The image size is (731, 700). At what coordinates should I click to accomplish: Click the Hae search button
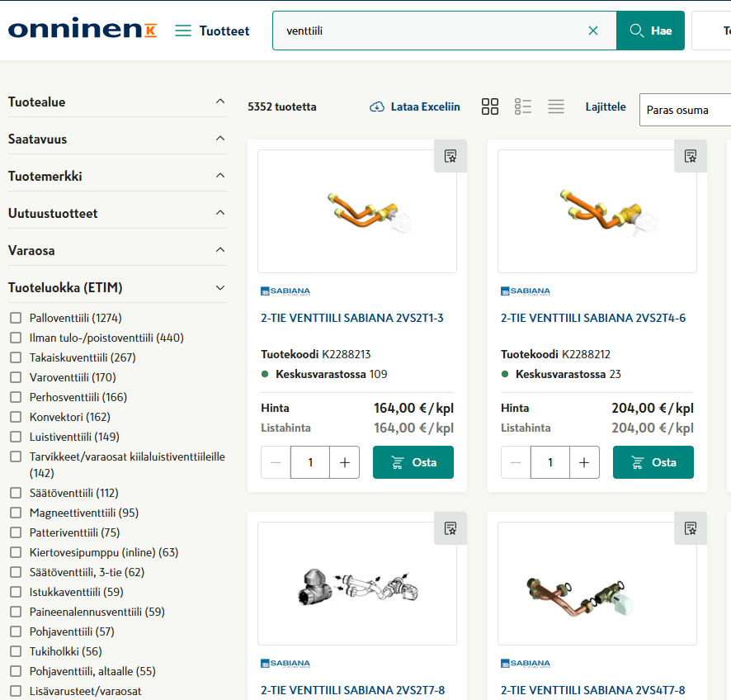pos(650,31)
